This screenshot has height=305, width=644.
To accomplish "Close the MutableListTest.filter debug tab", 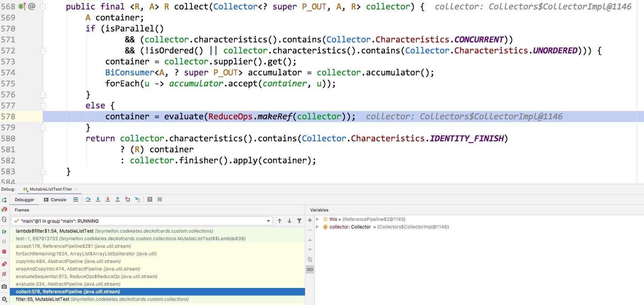I will point(76,189).
